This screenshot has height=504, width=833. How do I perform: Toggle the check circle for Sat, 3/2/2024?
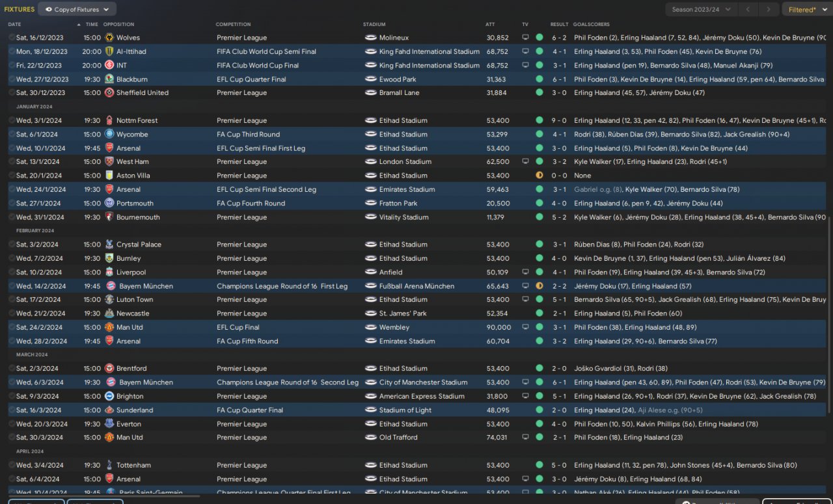(12, 245)
